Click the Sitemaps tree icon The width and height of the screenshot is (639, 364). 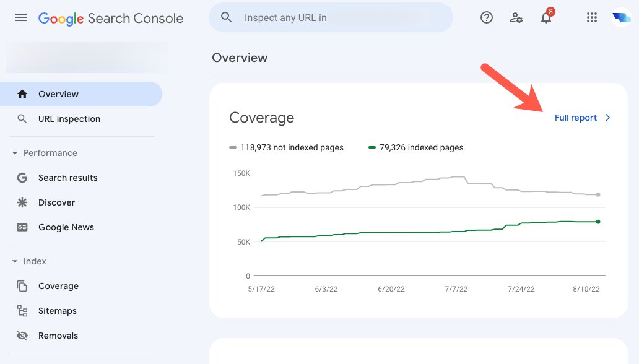22,311
